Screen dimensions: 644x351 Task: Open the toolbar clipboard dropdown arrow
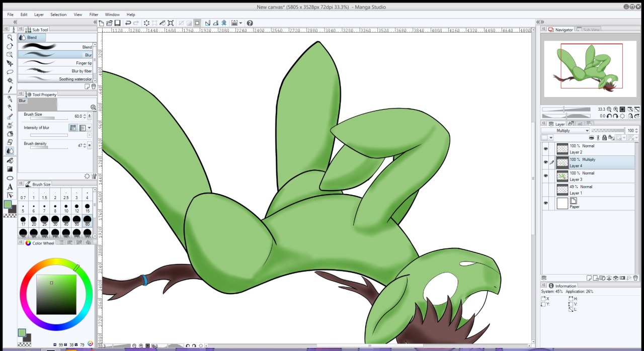click(x=240, y=23)
